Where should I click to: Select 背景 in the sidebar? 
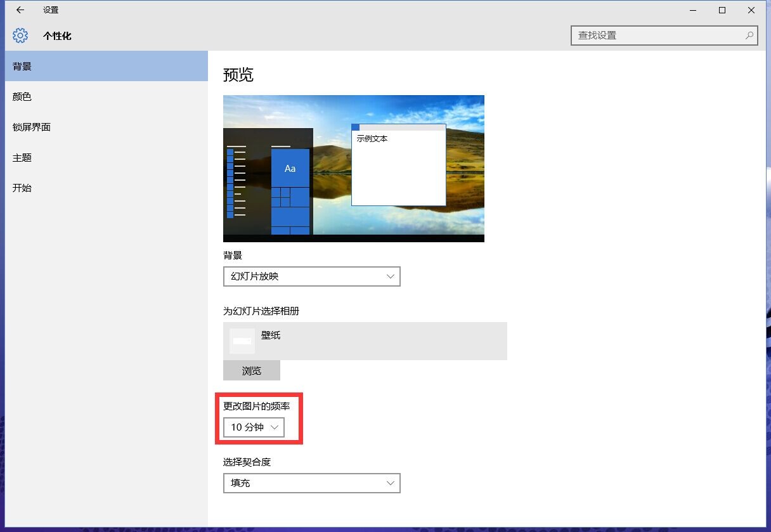[x=107, y=66]
